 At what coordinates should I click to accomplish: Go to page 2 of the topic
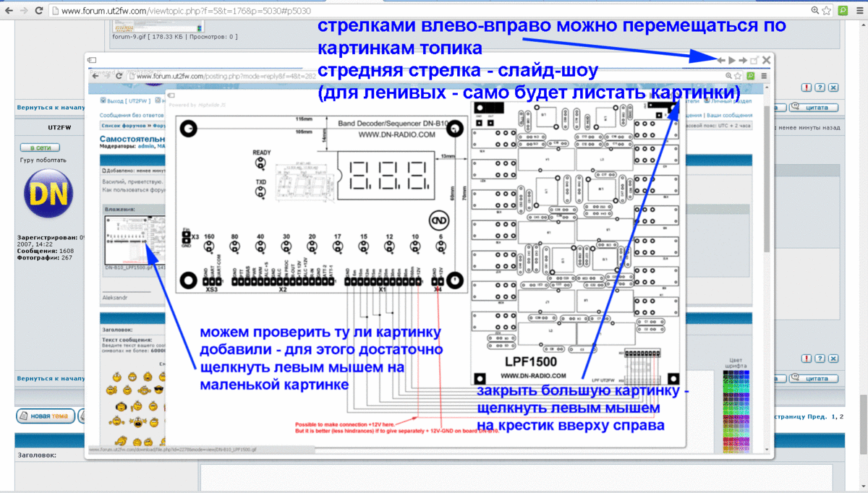(x=841, y=416)
